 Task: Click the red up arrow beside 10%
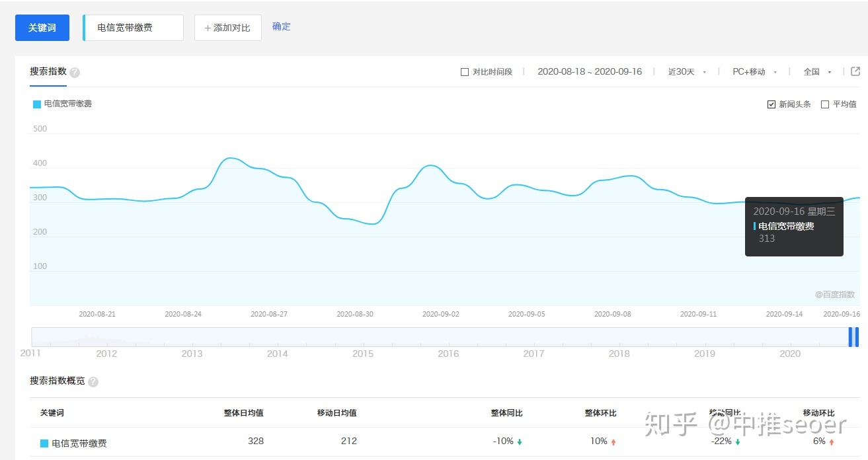(613, 442)
